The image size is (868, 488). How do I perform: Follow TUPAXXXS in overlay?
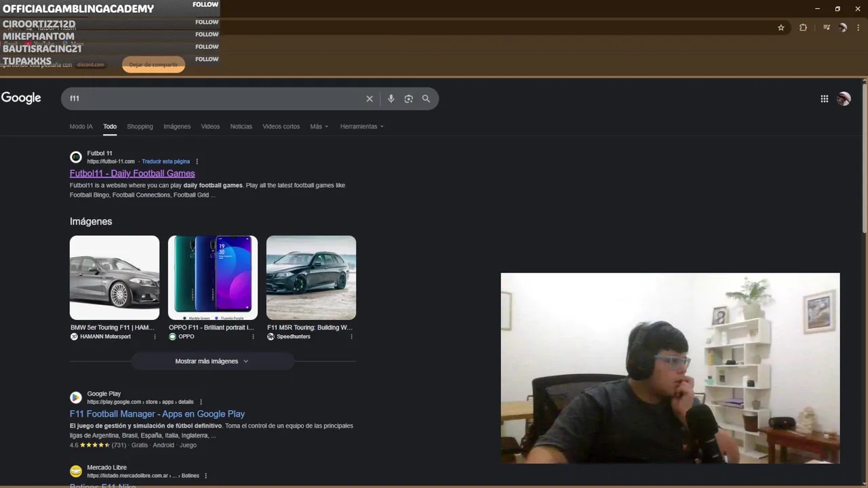click(x=207, y=59)
